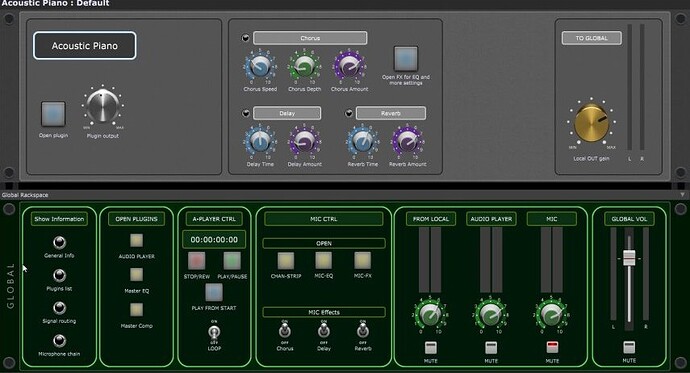Toggle the Chorus enable LED

coord(246,38)
